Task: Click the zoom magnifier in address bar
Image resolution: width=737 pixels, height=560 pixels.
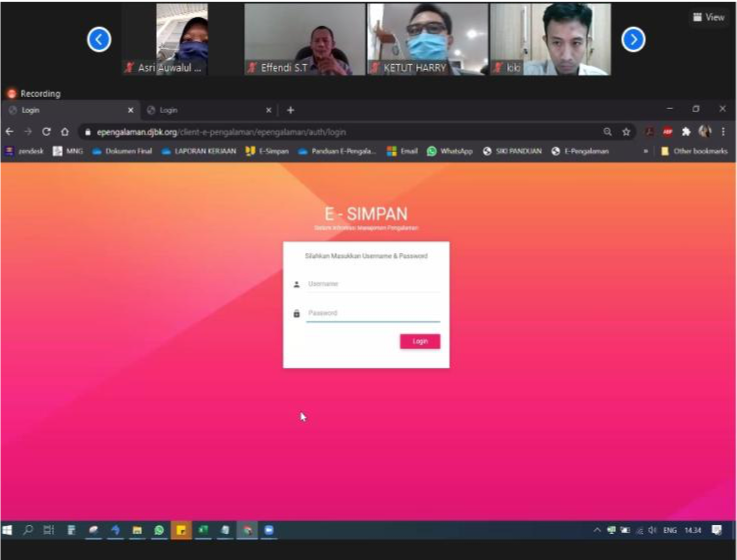Action: tap(607, 131)
